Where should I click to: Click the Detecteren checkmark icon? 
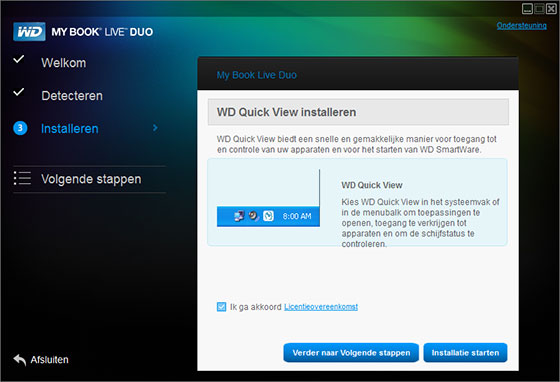point(19,92)
